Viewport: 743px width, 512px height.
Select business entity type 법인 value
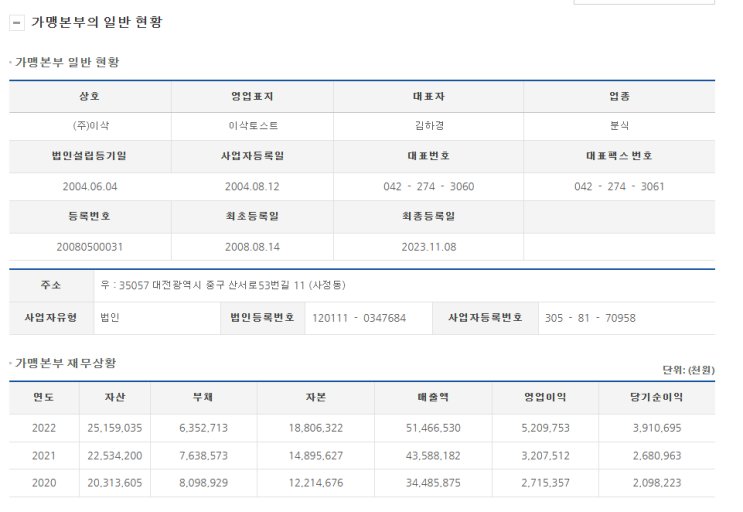pyautogui.click(x=109, y=317)
